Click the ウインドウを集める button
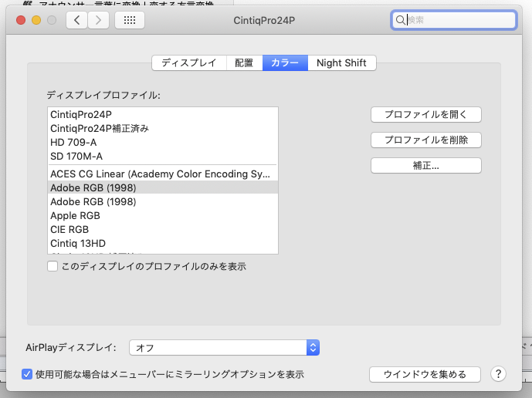The image size is (532, 398). [x=426, y=374]
